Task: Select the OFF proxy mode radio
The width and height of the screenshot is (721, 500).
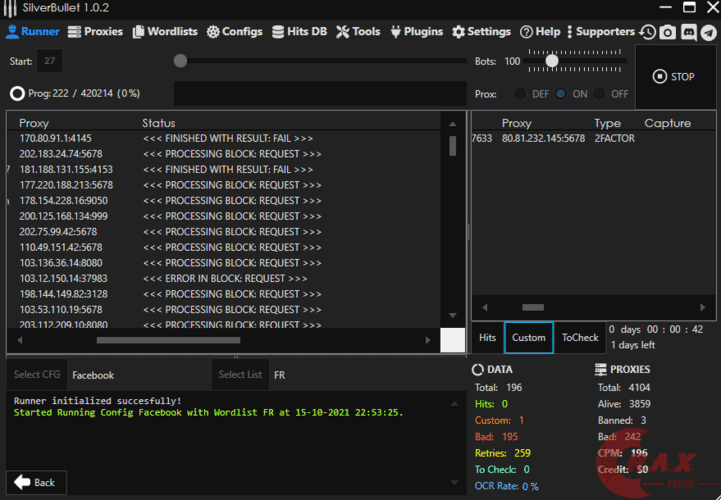Action: [x=600, y=94]
